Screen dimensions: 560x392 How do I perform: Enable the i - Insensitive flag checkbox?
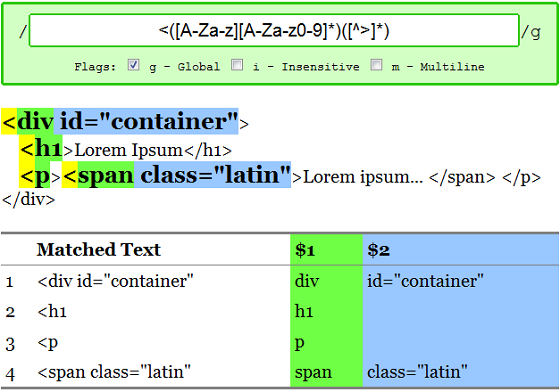point(237,65)
